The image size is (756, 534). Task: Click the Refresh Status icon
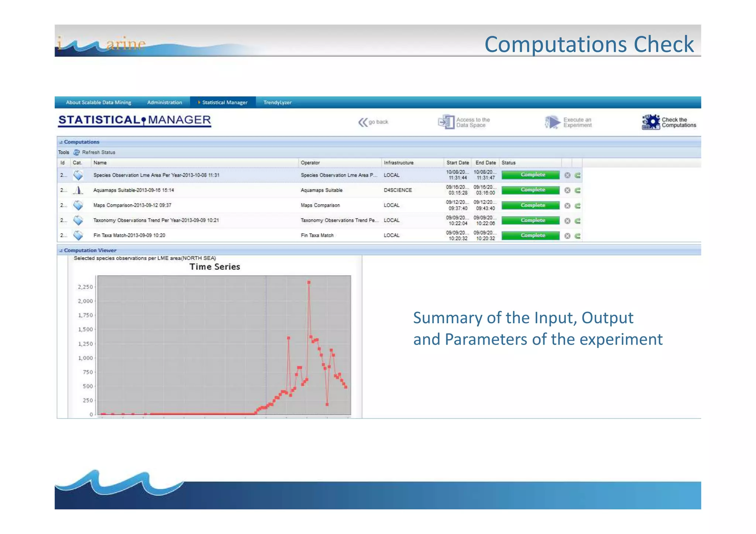[x=76, y=152]
